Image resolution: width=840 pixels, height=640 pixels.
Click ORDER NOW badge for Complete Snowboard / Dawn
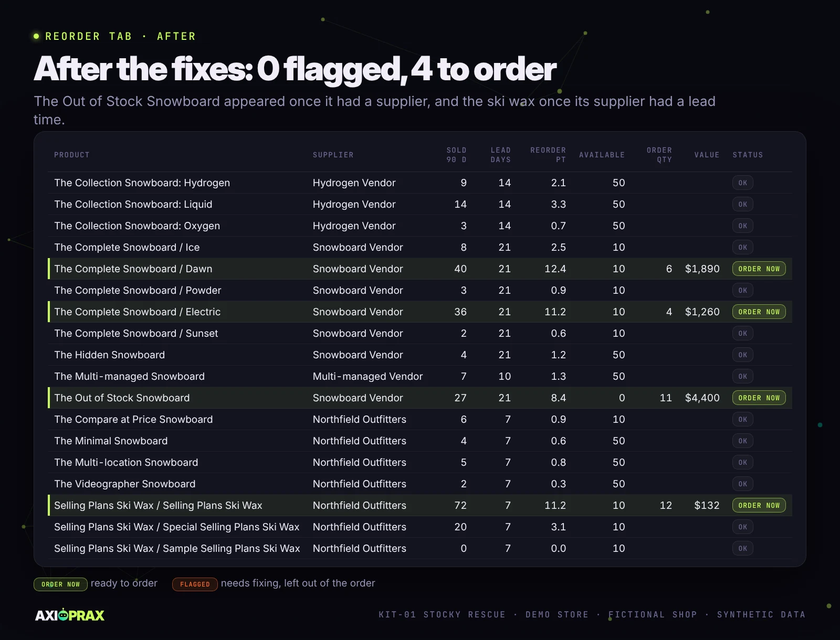759,269
